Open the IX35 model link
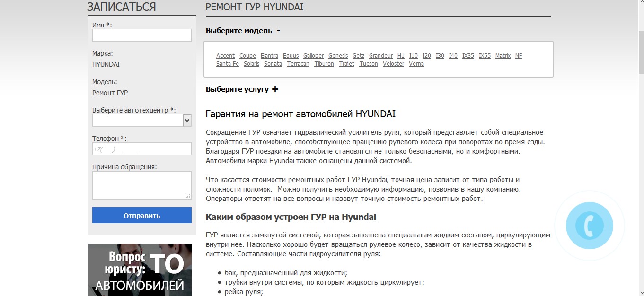 468,56
